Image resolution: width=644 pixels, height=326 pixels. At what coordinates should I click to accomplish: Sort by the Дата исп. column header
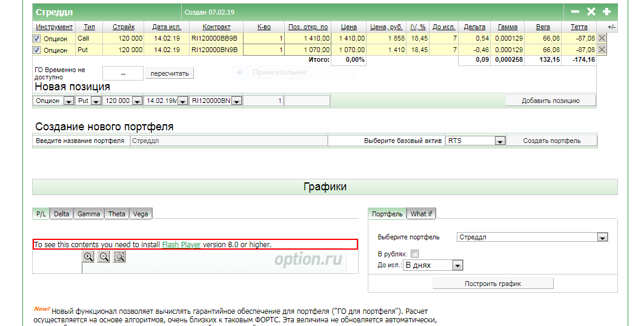(x=167, y=27)
